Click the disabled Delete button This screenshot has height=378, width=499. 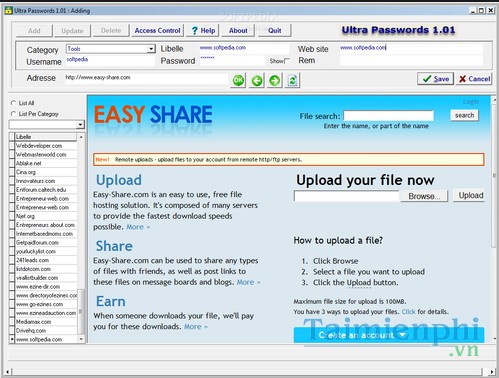pyautogui.click(x=111, y=31)
